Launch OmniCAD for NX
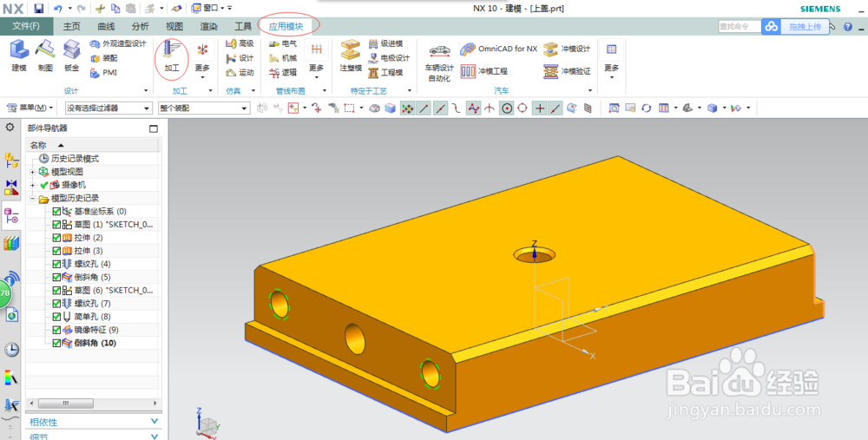The image size is (868, 440). pyautogui.click(x=499, y=49)
